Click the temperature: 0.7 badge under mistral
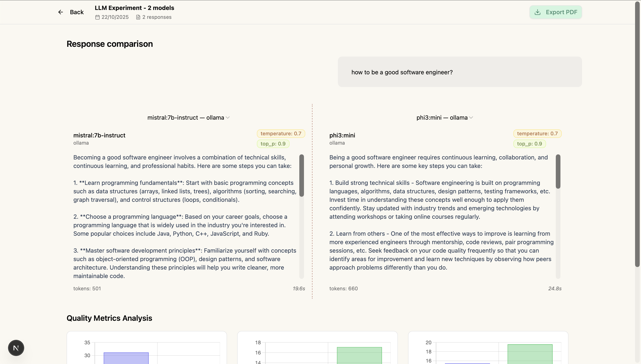Screen dimensions: 641x364 coord(281,133)
